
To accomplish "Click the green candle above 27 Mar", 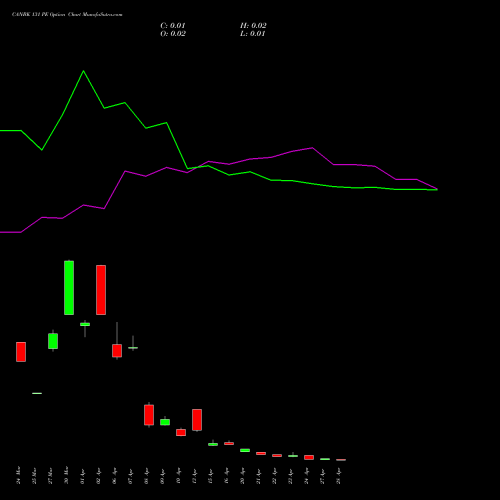I will (x=53, y=341).
